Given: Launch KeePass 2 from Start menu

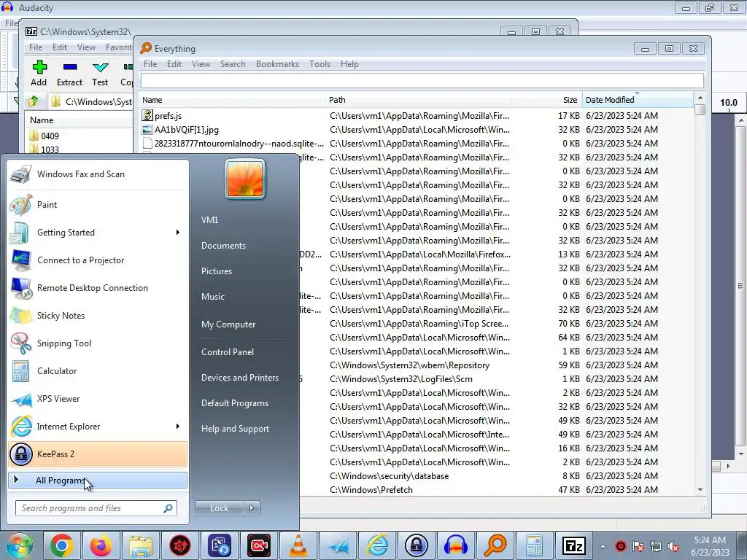Looking at the screenshot, I should [x=98, y=454].
